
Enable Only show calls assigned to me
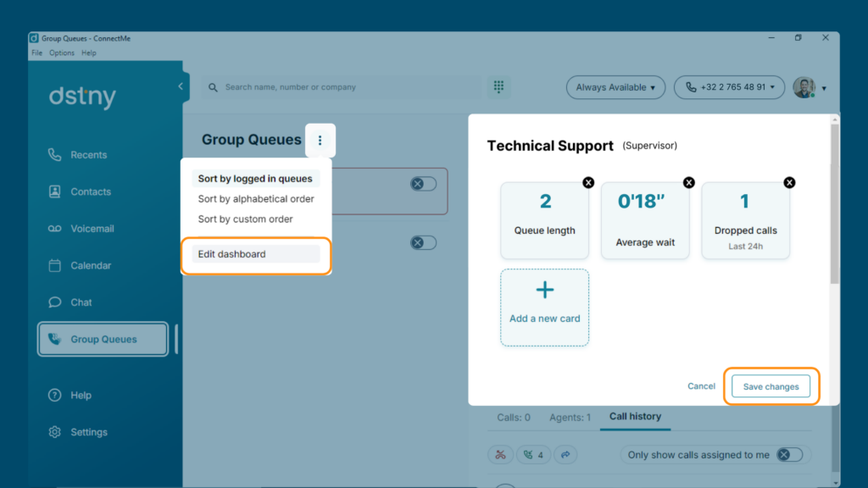coord(789,455)
